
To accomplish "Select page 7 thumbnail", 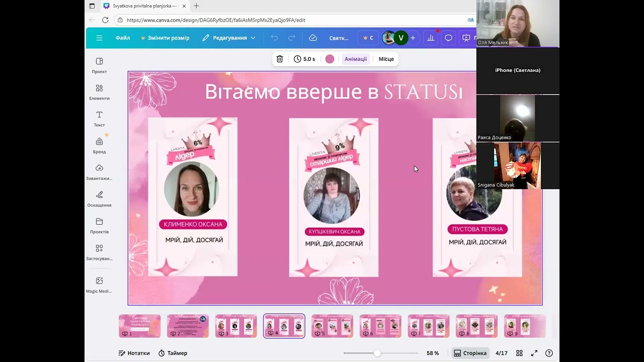I will (x=429, y=326).
